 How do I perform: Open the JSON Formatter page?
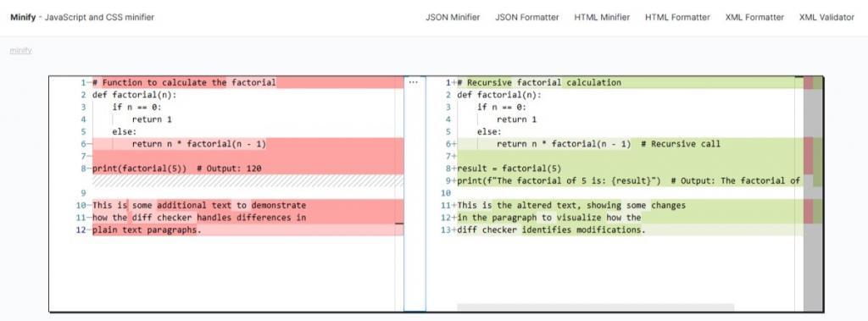point(526,17)
